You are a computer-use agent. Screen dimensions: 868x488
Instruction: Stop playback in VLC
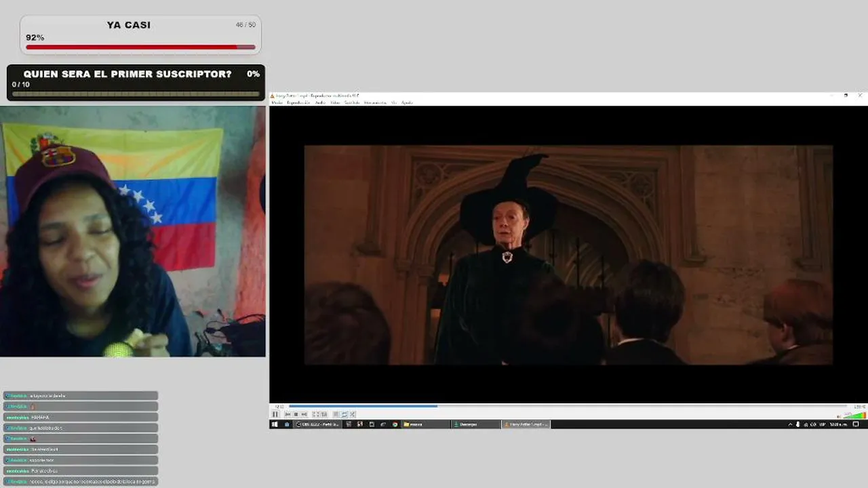coord(296,414)
